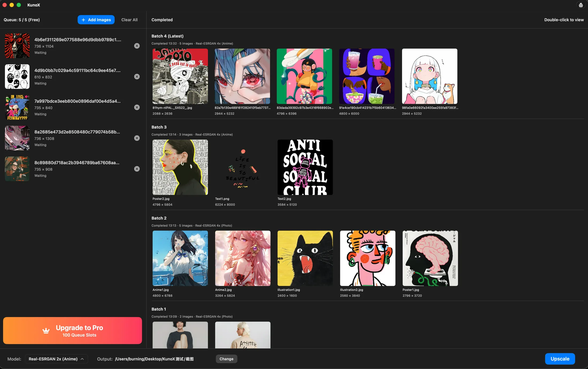The height and width of the screenshot is (369, 588).
Task: Click the Illustration1.jpg black cat thumbnail
Action: 305,258
